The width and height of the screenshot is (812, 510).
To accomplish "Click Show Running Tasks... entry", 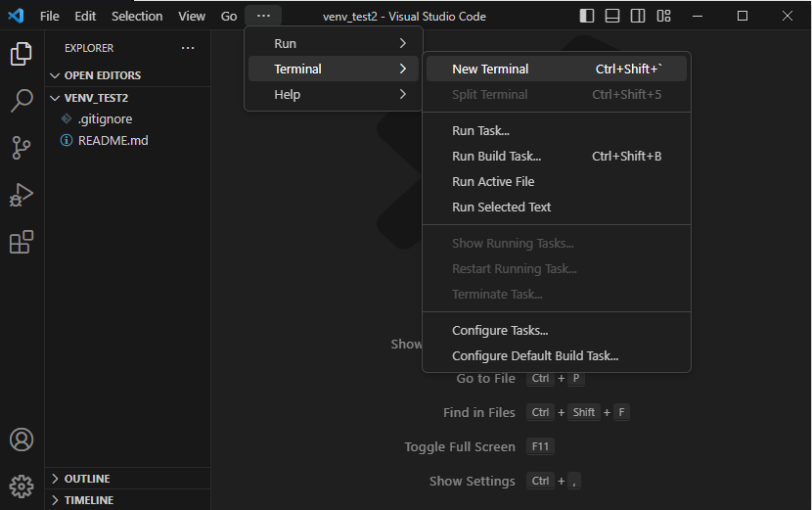I will pos(557,243).
